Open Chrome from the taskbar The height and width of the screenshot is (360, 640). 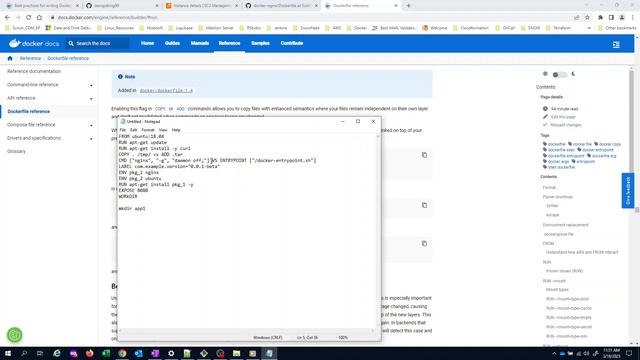coord(122,353)
